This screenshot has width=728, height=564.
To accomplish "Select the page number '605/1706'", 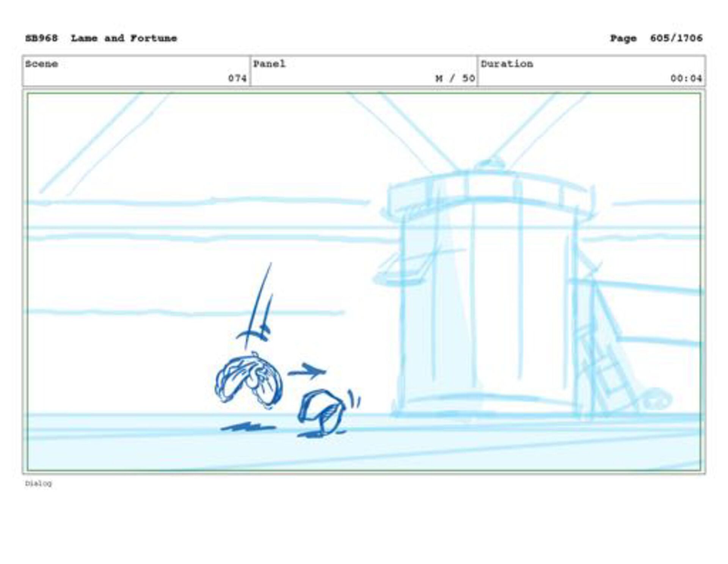I will click(x=676, y=38).
